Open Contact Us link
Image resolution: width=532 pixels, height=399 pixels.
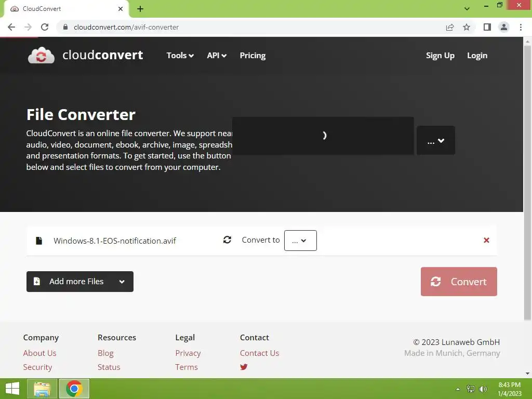pyautogui.click(x=260, y=353)
